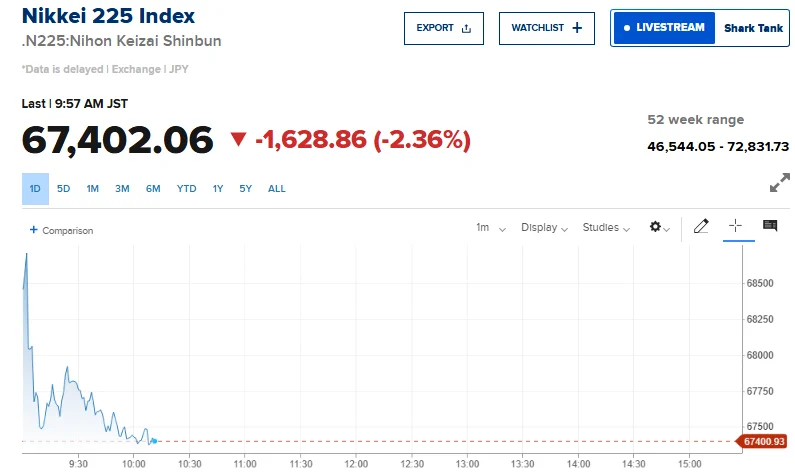Click the export upload arrow icon

466,28
